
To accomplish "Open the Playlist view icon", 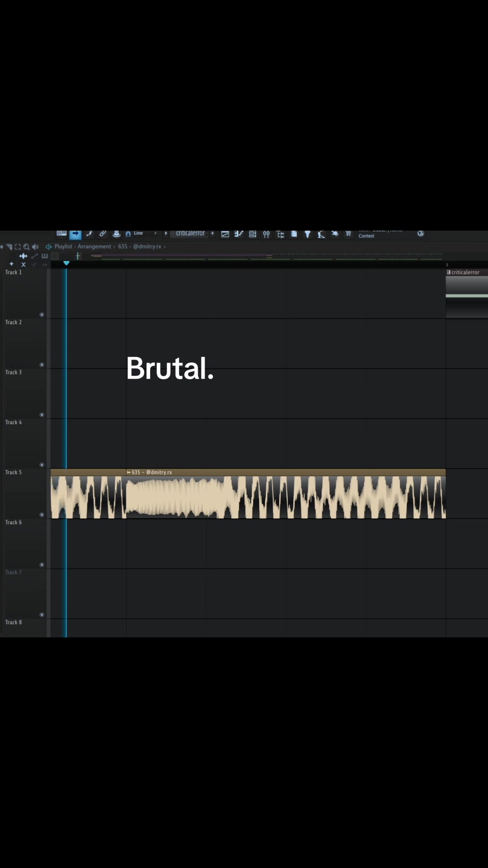I will point(225,234).
